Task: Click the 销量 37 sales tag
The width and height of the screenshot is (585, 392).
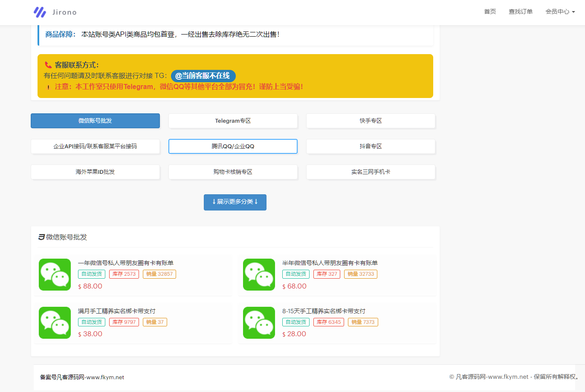Action: tap(155, 322)
